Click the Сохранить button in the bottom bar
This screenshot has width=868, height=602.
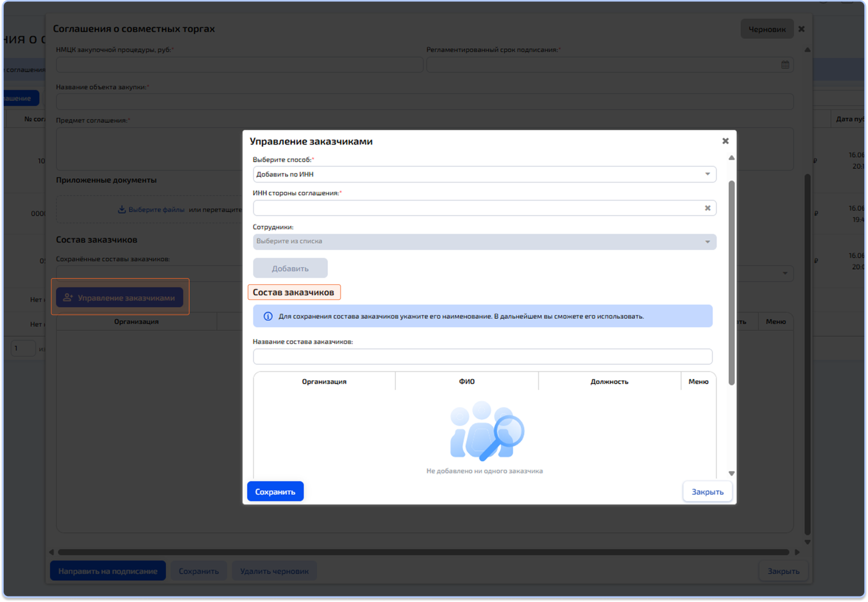199,571
